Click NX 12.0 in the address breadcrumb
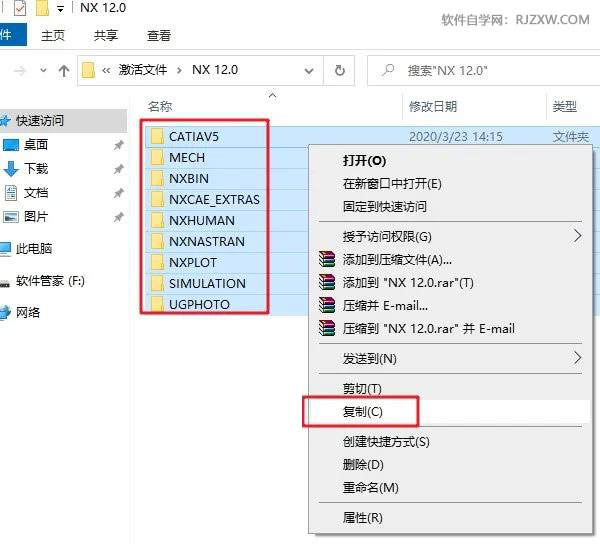Screen dimensions: 600x544 coord(215,70)
